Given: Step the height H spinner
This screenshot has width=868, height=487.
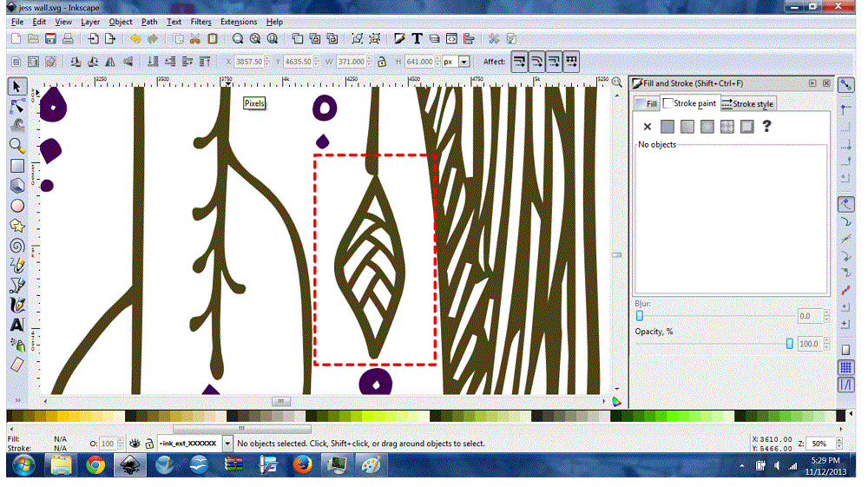Looking at the screenshot, I should pos(437,62).
